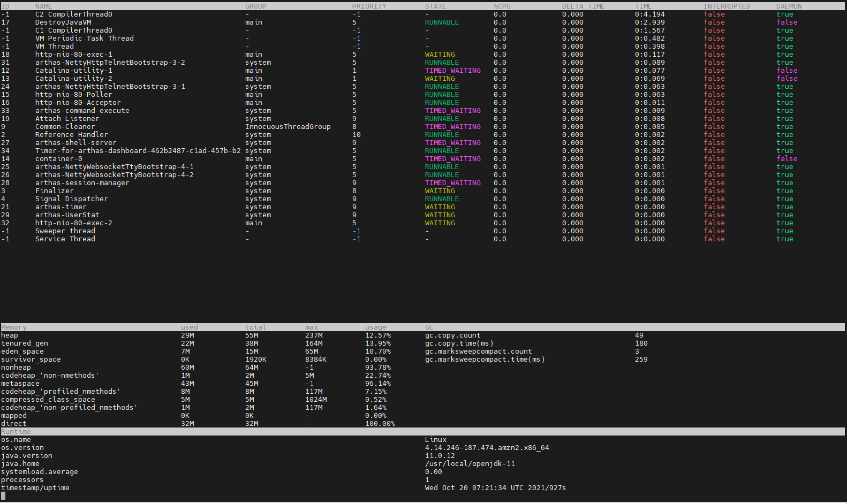847x504 pixels.
Task: Click http-nio-80-Poller thread name
Action: pyautogui.click(x=74, y=95)
